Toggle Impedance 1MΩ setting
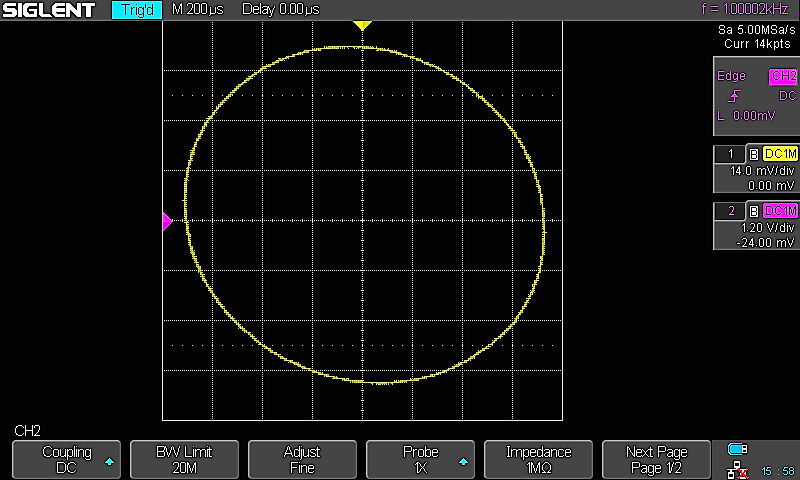 coord(538,460)
